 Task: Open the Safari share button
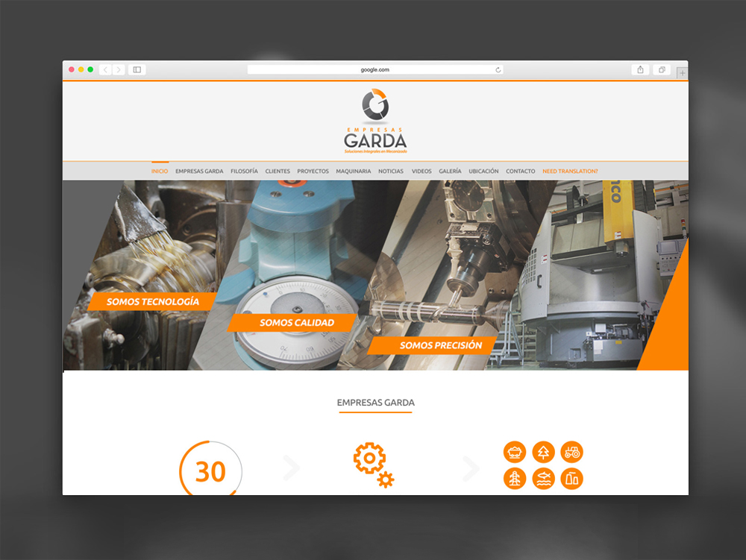pos(640,70)
